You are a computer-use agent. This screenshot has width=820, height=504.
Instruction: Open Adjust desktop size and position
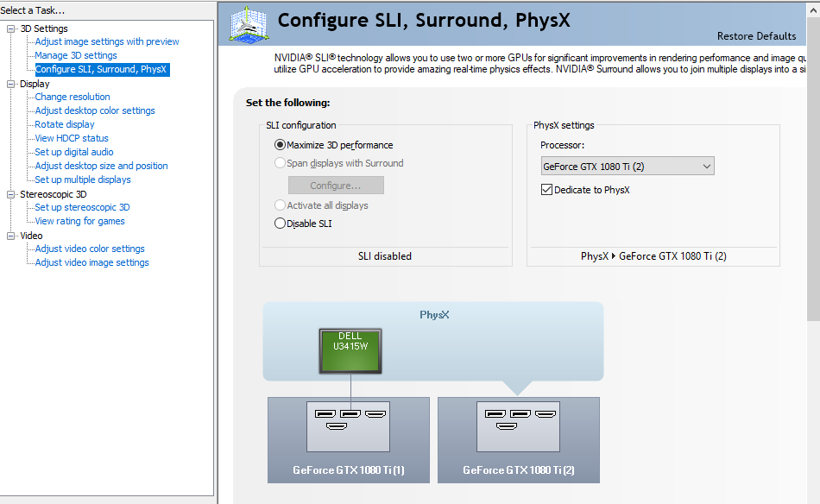(102, 166)
